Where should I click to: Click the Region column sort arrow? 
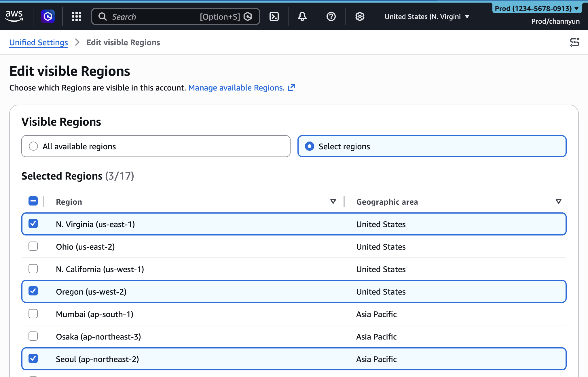tap(333, 201)
